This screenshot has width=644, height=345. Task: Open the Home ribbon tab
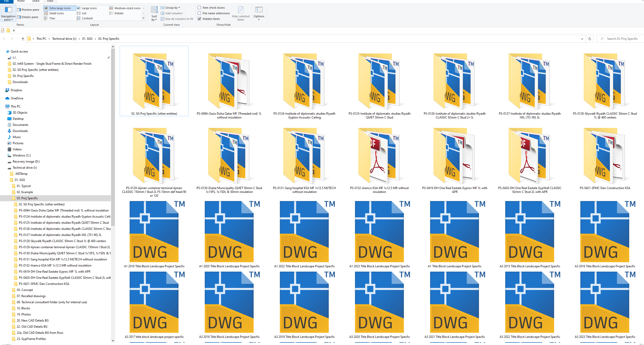coord(21,1)
